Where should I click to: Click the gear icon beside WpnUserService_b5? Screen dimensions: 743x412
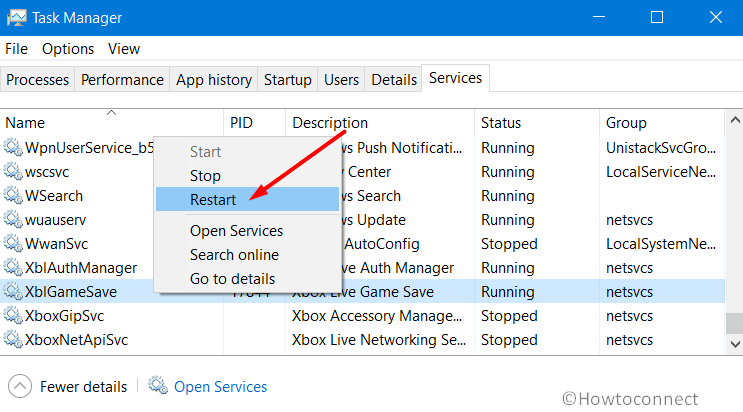coord(13,147)
